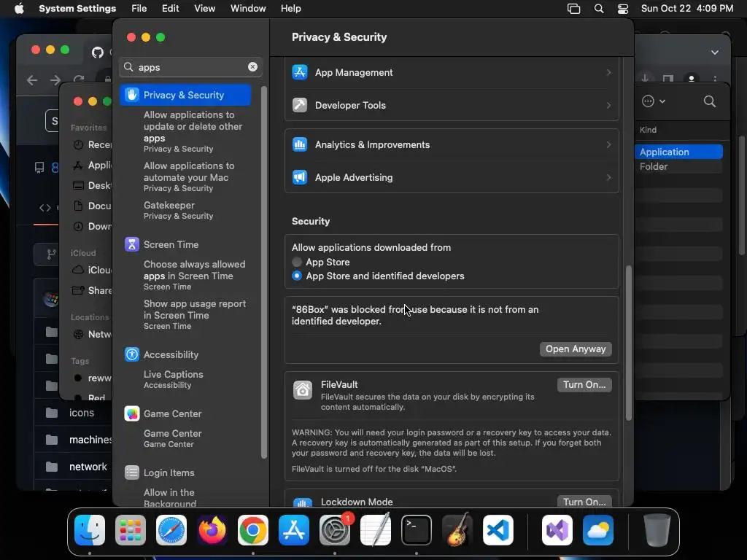
Task: Open Finder from the Dock
Action: [90, 531]
